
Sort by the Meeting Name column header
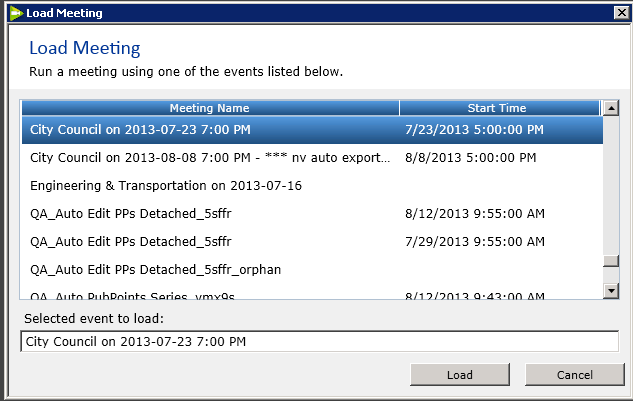[210, 108]
